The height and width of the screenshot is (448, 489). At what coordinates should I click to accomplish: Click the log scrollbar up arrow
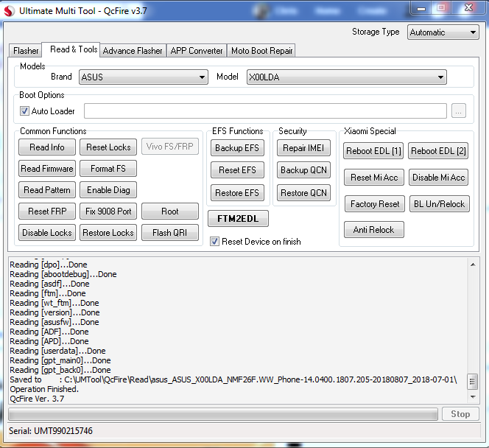coord(473,265)
